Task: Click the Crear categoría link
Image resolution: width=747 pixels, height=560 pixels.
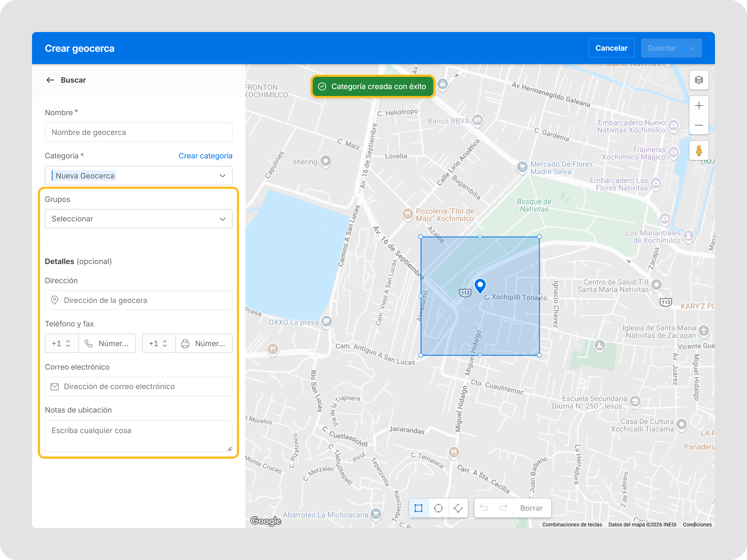Action: (x=205, y=156)
